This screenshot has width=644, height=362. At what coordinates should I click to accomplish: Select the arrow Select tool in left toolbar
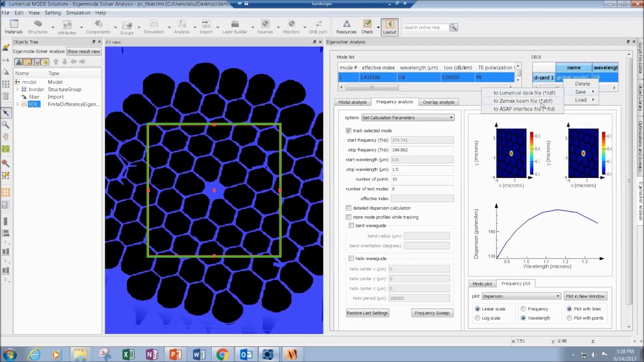pyautogui.click(x=6, y=113)
